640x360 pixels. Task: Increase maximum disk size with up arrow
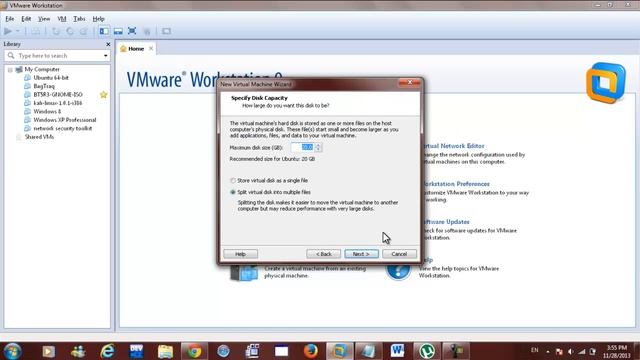[x=318, y=145]
